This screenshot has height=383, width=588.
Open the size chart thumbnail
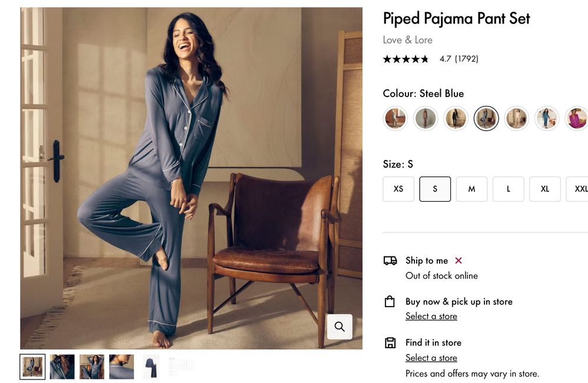[181, 367]
